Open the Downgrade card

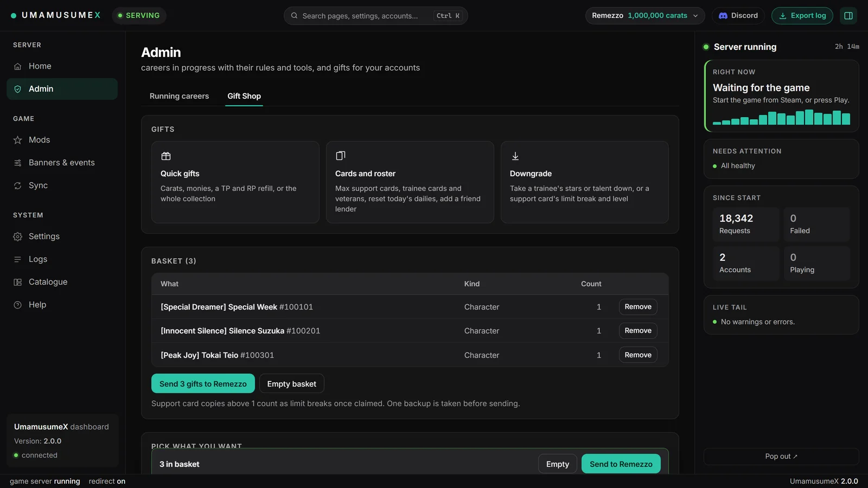(x=585, y=182)
